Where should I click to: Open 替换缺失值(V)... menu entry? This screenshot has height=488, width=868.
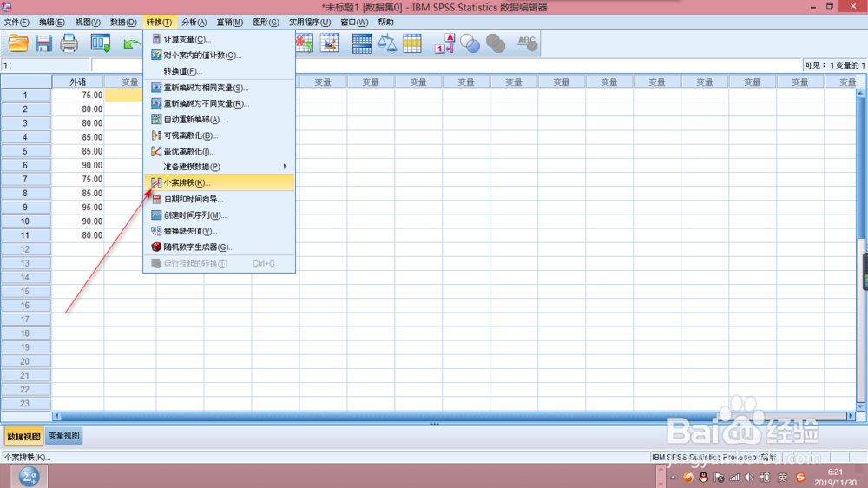click(x=219, y=231)
